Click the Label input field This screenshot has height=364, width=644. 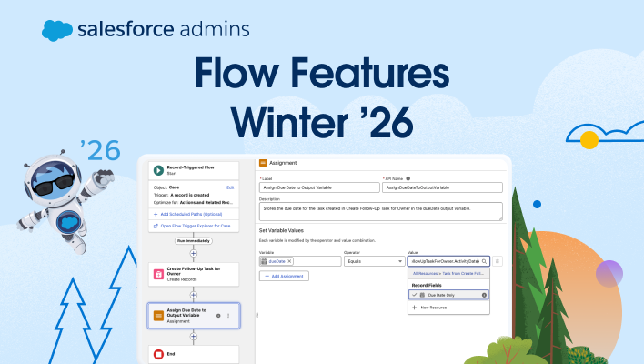pyautogui.click(x=319, y=187)
